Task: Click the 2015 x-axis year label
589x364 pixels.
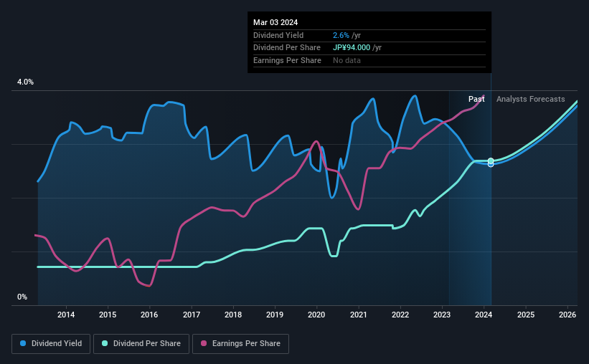Action: click(108, 315)
